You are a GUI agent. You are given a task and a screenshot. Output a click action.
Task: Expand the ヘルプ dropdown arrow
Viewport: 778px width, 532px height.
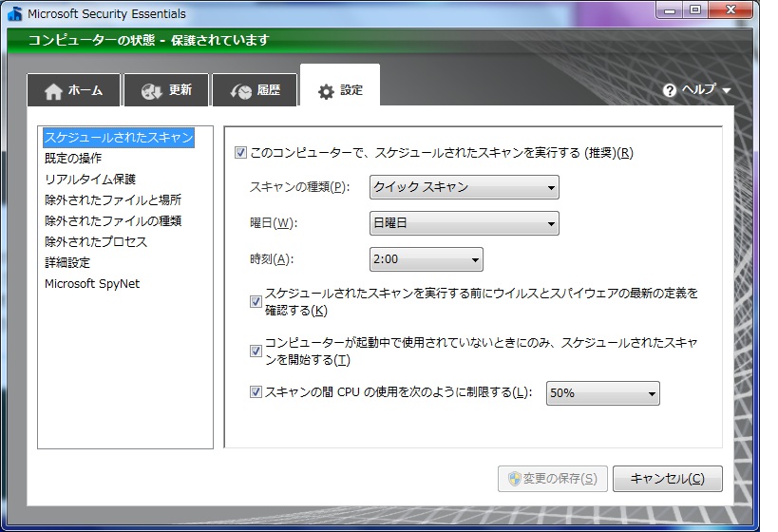[727, 91]
